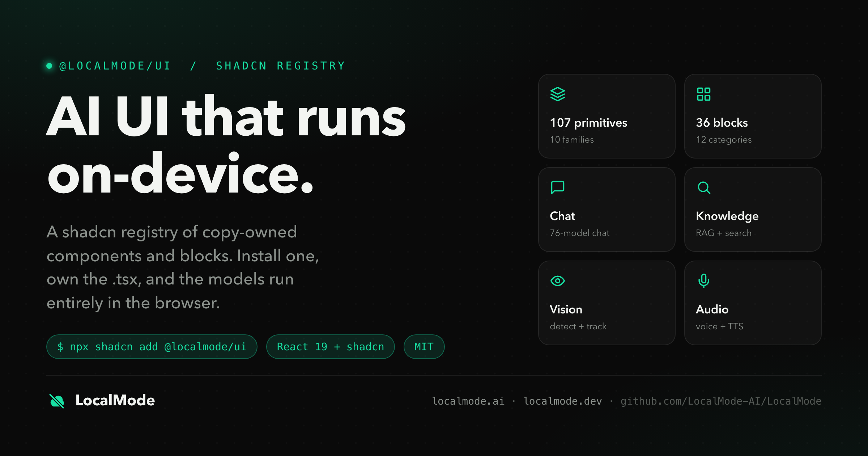Click the "A shadcn registry of copy-owned" paragraph
The width and height of the screenshot is (868, 456).
click(183, 267)
